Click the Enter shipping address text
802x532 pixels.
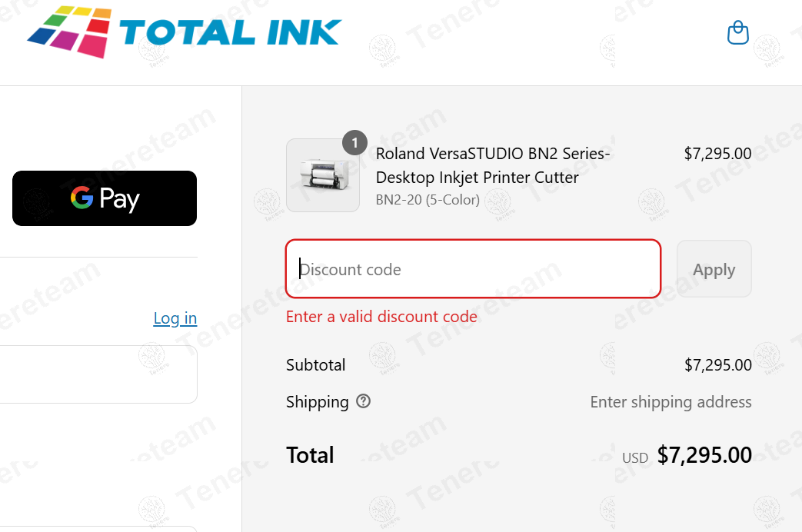click(671, 402)
